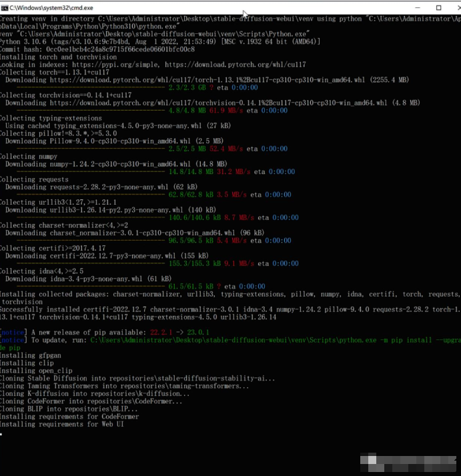
Task: Click 'Downloading charset_normalizer-3.0.1' line
Action: (x=135, y=233)
